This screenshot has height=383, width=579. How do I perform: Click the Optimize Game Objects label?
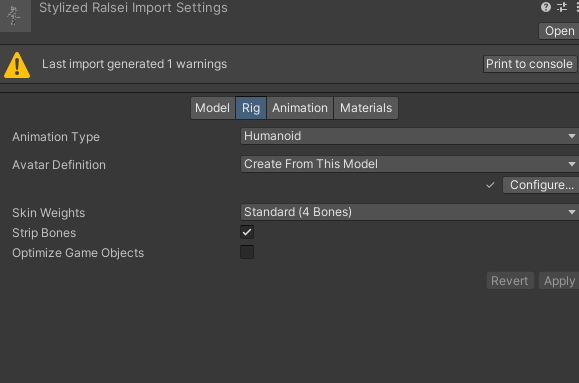click(x=78, y=253)
